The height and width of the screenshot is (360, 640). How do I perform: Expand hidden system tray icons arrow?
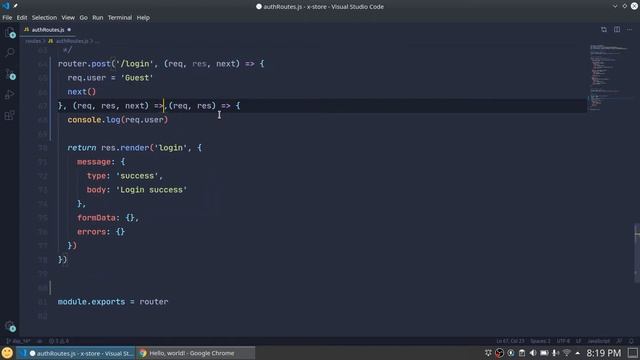[578, 353]
